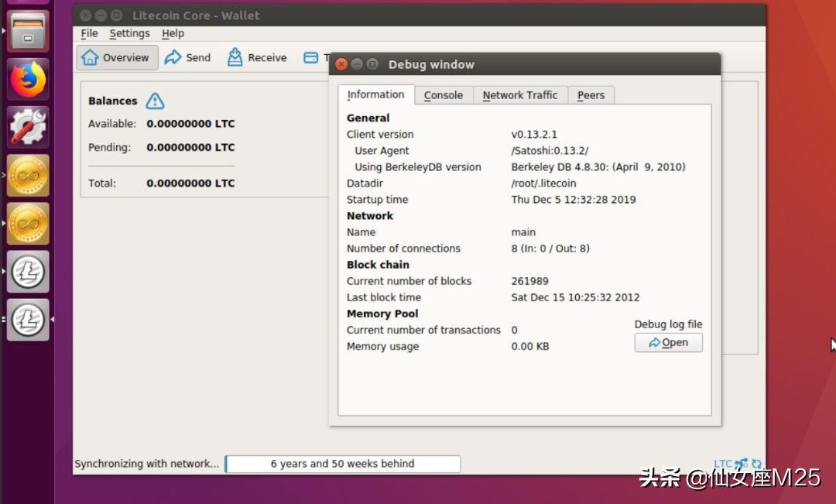Image resolution: width=836 pixels, height=504 pixels.
Task: Open System Settings wrench-gear dock icon
Action: click(x=28, y=127)
